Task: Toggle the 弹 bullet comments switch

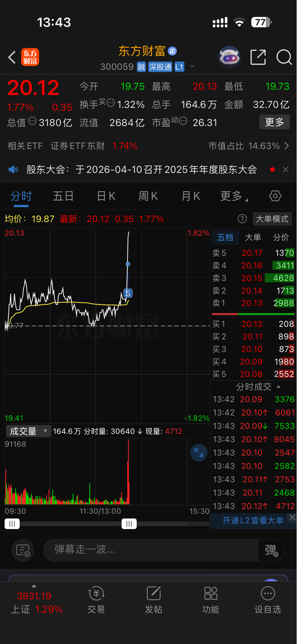Action: pyautogui.click(x=272, y=550)
